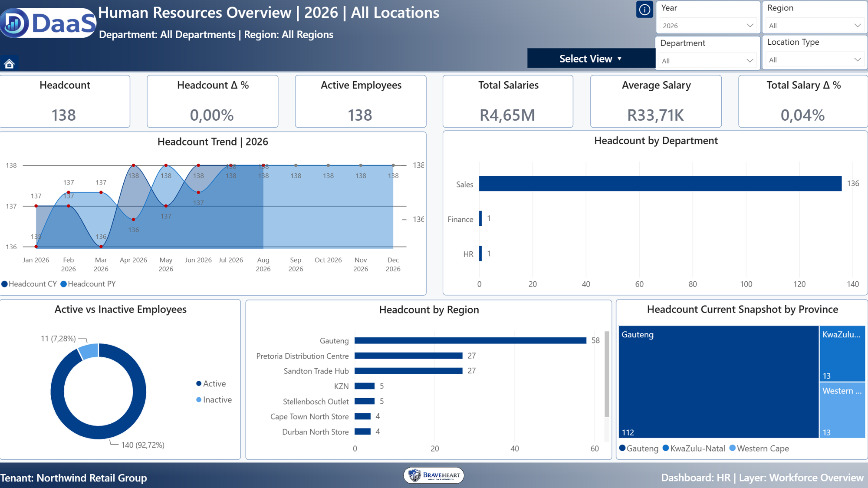Select the Headcount KPI card

click(65, 102)
